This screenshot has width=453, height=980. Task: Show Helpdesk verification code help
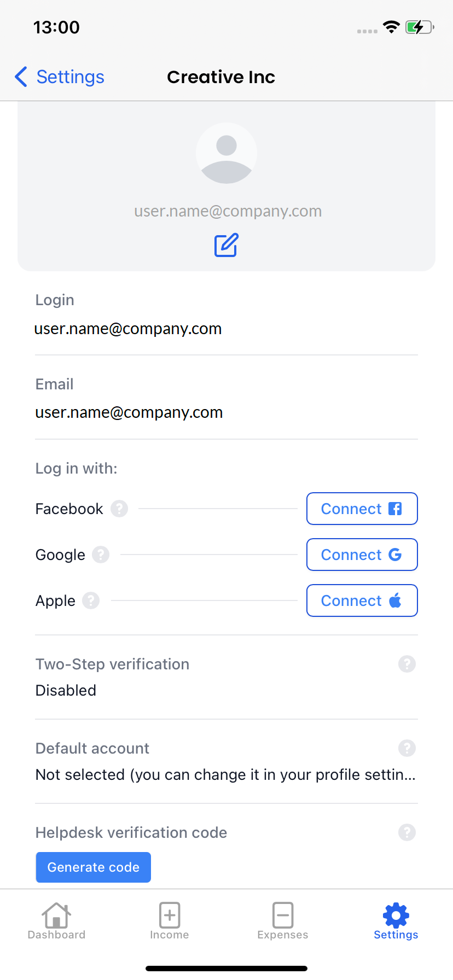pyautogui.click(x=406, y=832)
